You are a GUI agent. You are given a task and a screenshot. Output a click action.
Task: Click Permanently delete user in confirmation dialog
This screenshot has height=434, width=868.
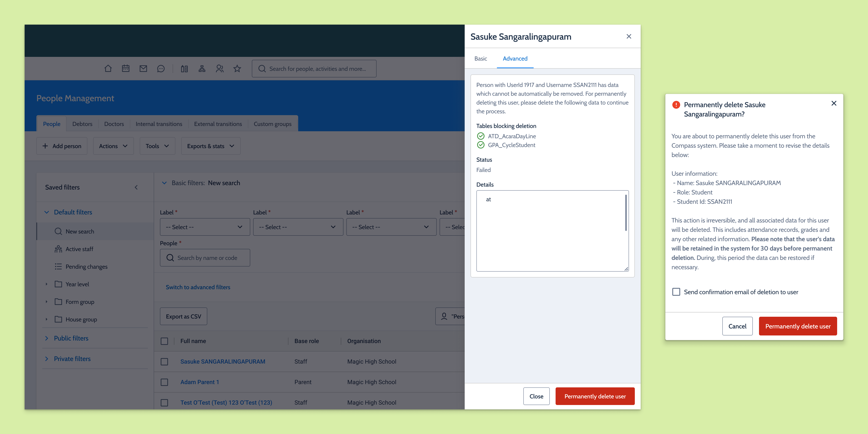(x=798, y=326)
